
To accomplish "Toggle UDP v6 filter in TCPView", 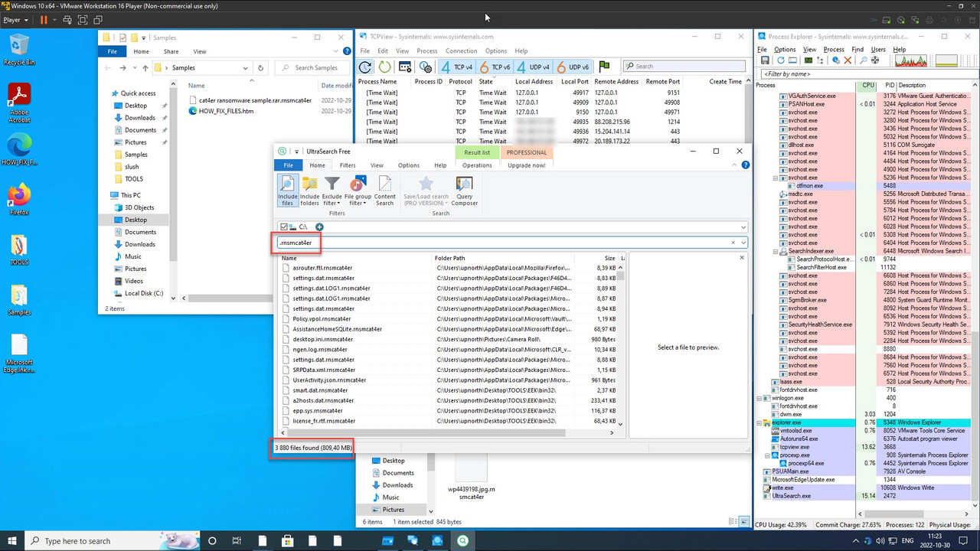I will point(572,67).
